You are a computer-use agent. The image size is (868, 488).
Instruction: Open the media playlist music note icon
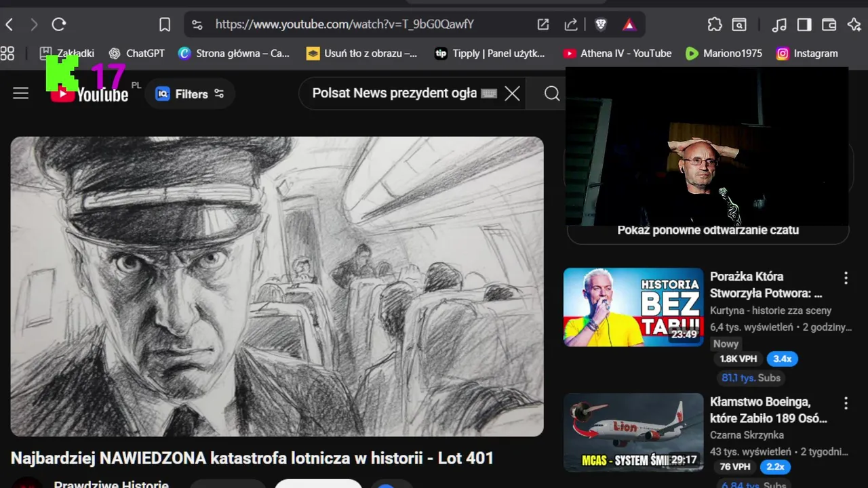[x=779, y=25]
